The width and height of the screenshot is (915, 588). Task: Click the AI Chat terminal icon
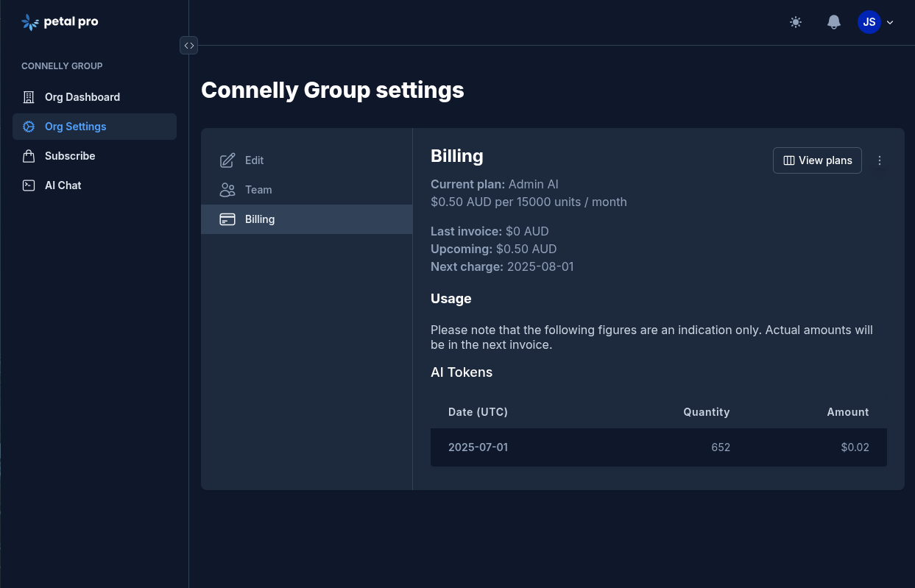tap(29, 185)
